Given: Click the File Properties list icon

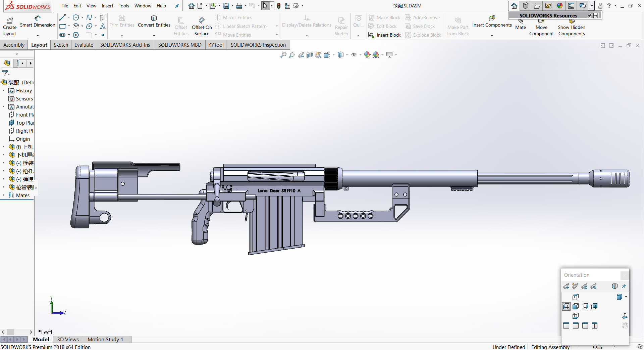Looking at the screenshot, I should 287,6.
